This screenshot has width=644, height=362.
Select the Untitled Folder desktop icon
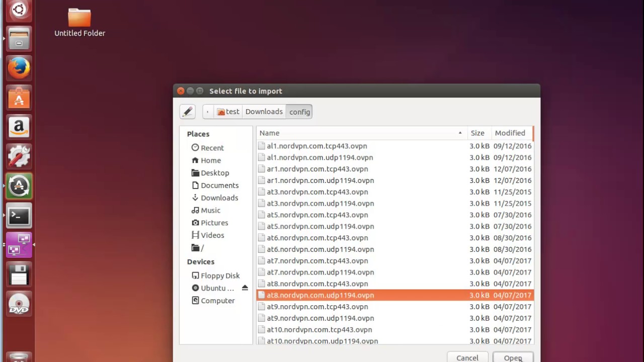coord(79,23)
